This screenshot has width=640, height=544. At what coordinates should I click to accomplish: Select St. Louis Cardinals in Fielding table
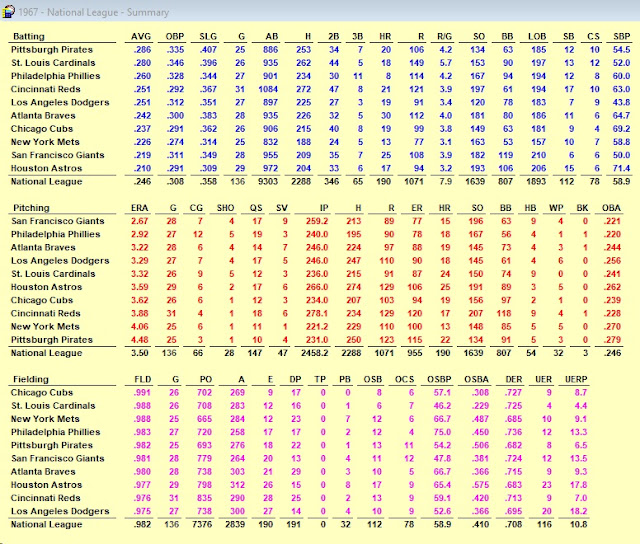click(53, 406)
